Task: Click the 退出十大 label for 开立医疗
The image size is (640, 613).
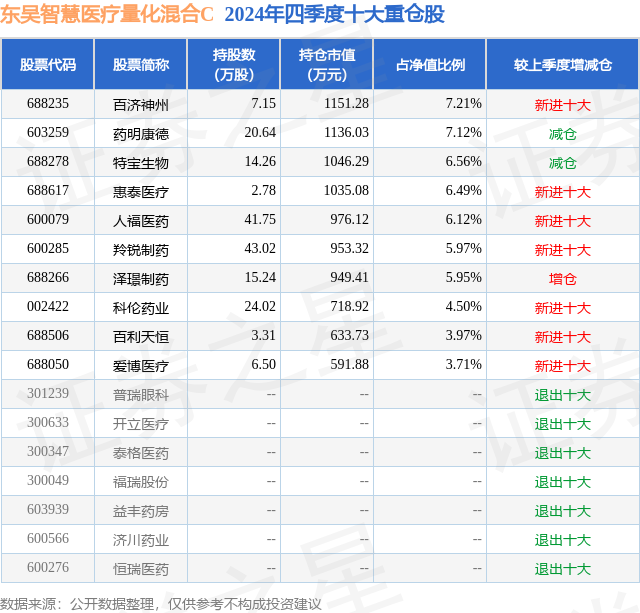Action: [562, 424]
